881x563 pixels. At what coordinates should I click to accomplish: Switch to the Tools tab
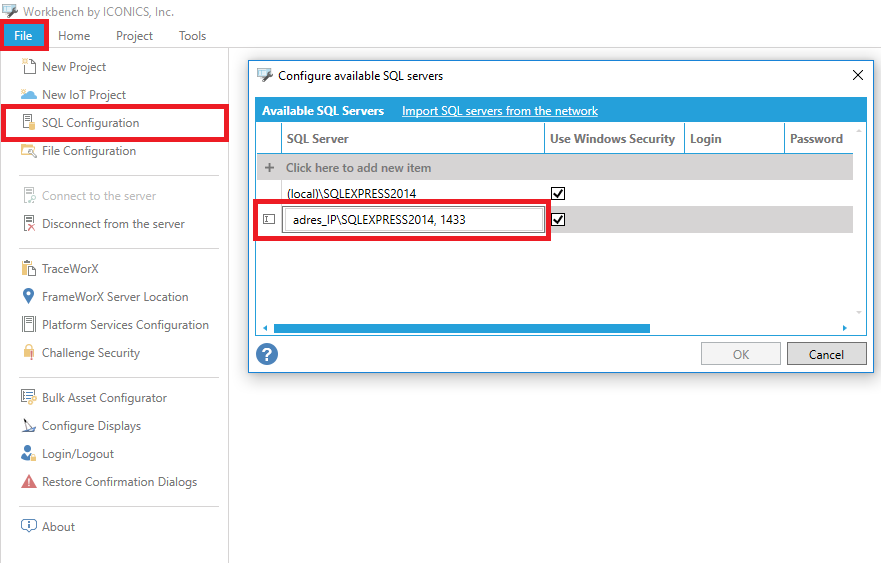click(x=193, y=35)
